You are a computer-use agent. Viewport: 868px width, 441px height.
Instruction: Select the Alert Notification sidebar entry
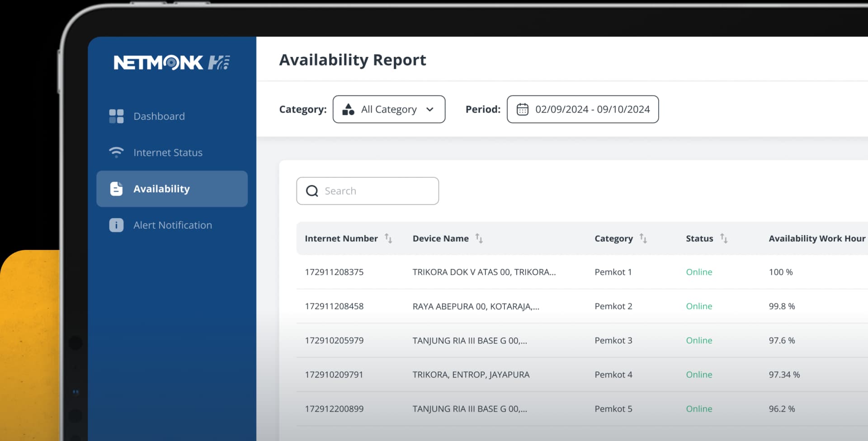pos(173,225)
